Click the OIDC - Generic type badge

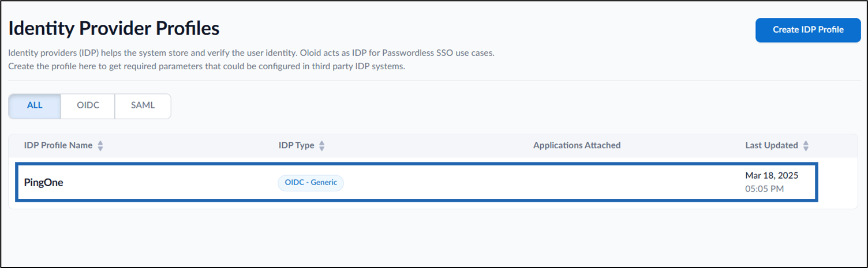pos(310,183)
